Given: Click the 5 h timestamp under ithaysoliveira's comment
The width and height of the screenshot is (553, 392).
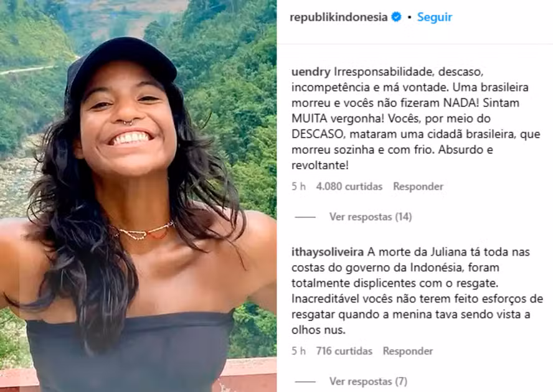Looking at the screenshot, I should click(x=298, y=351).
